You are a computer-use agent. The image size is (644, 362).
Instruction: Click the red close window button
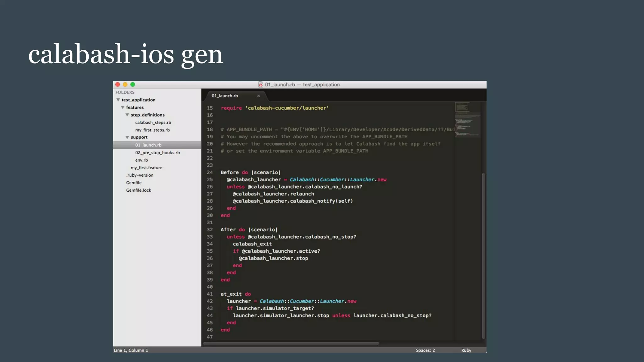pos(118,85)
